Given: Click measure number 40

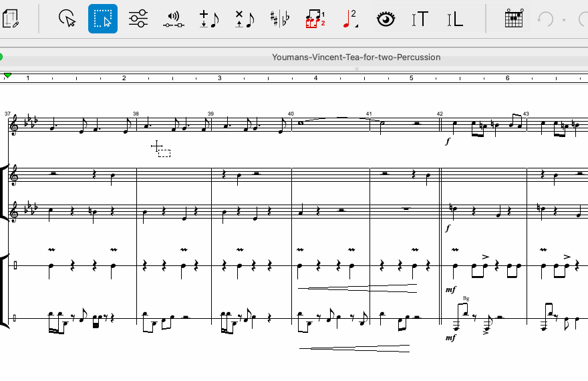Looking at the screenshot, I should (x=291, y=114).
